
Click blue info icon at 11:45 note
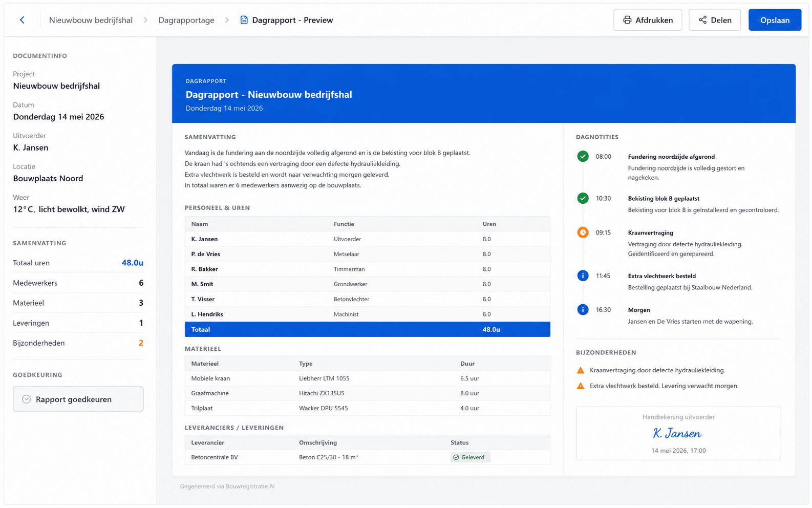583,276
